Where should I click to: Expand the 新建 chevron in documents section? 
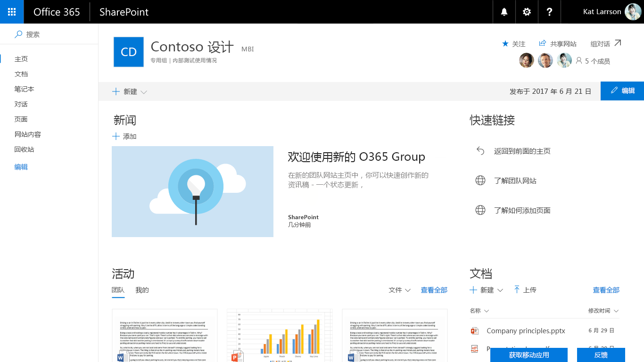click(500, 290)
